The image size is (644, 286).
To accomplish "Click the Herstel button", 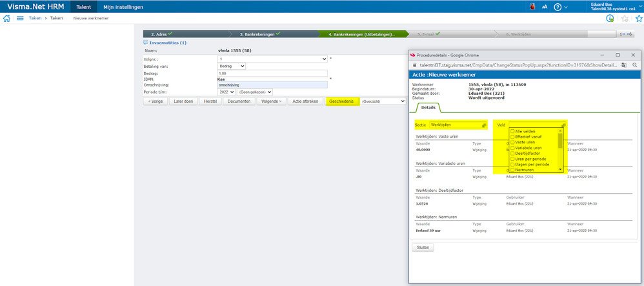I will point(210,101).
